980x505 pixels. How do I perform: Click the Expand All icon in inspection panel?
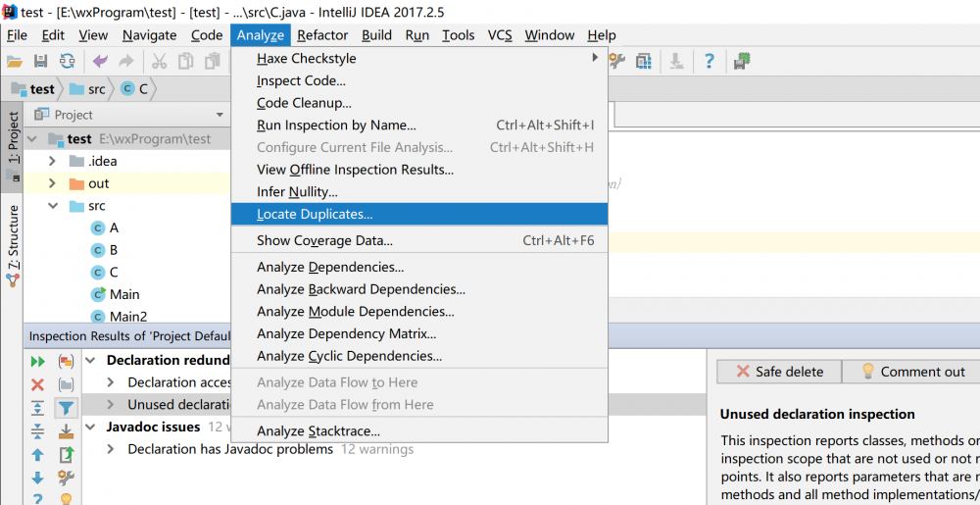pyautogui.click(x=38, y=408)
